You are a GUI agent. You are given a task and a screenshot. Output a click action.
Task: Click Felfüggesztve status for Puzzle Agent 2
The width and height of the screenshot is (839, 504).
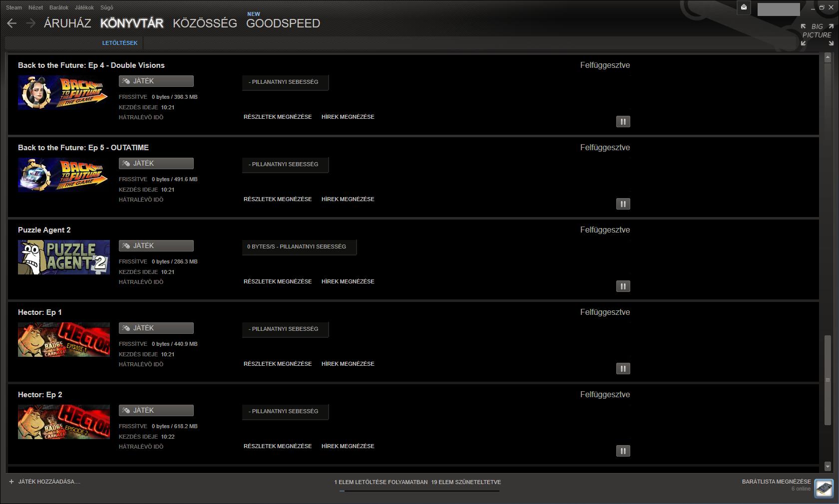(605, 230)
